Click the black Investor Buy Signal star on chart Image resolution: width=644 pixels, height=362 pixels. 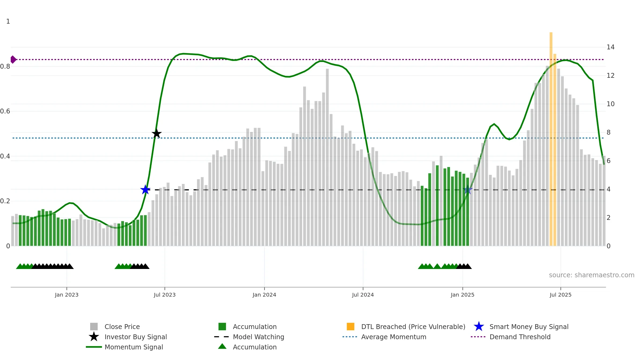pyautogui.click(x=156, y=133)
